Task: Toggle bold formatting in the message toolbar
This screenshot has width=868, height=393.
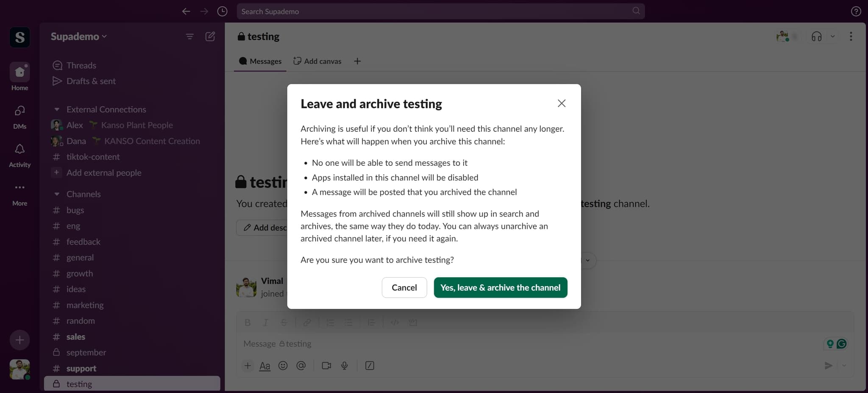Action: (248, 322)
